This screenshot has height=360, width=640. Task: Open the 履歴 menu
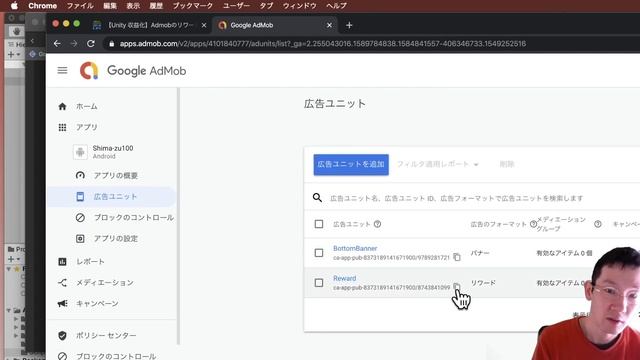coord(156,6)
